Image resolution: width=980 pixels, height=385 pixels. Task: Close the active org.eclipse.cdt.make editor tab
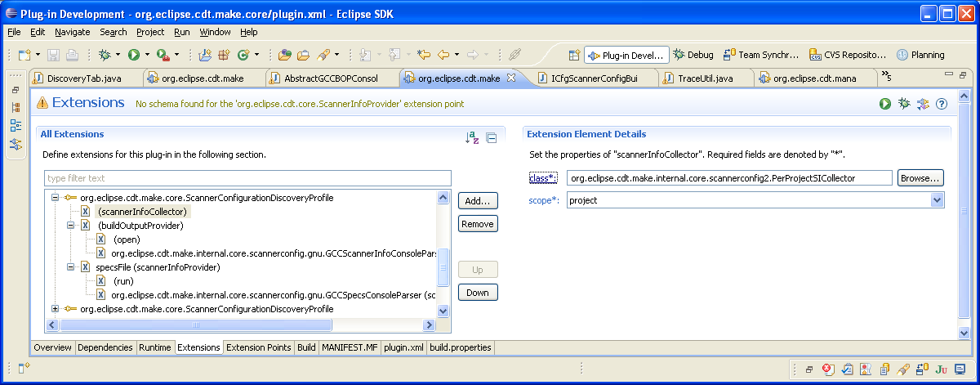pyautogui.click(x=511, y=78)
